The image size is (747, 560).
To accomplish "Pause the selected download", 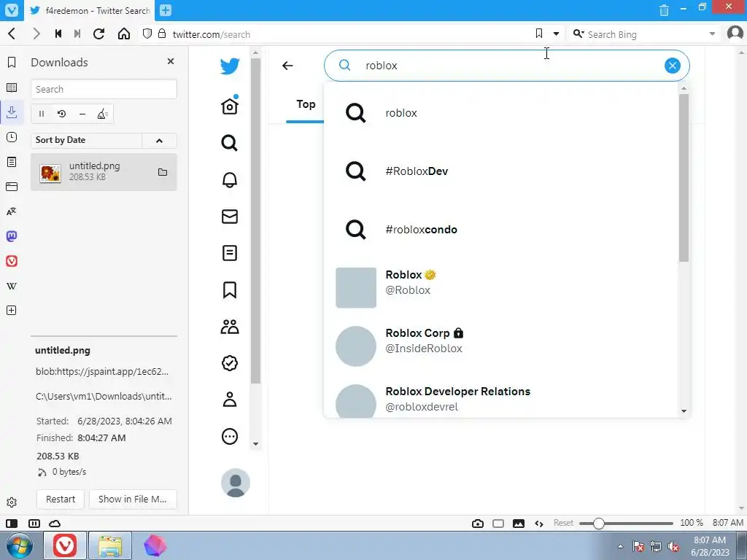I will (42, 114).
